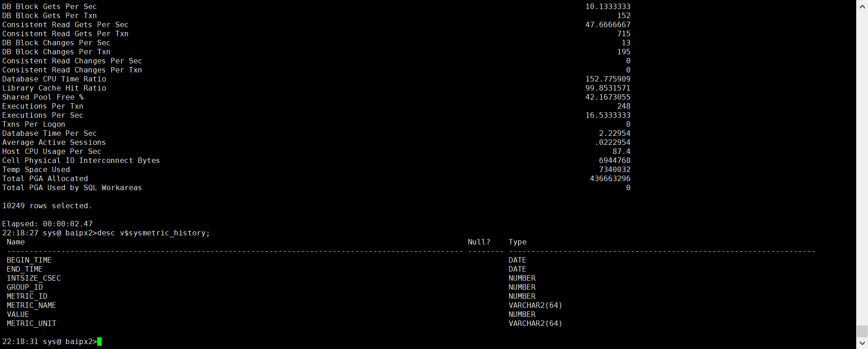Click 'Consistent Read Changes Per Sec' row
This screenshot has width=868, height=349.
[316, 61]
